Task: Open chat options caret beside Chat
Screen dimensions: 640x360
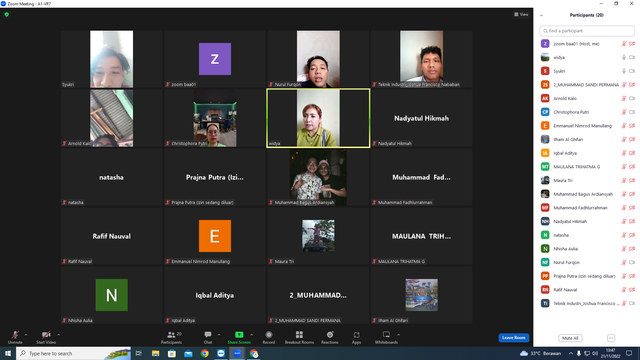Action: tap(219, 335)
